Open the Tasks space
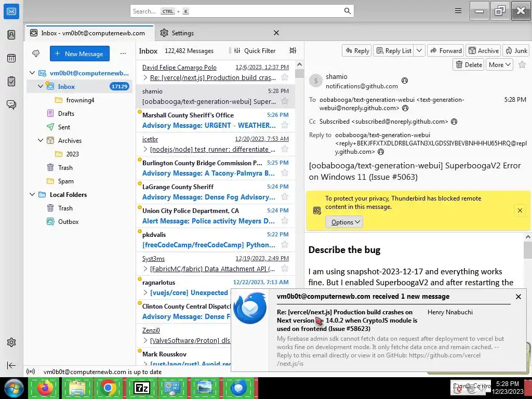 tap(11, 82)
